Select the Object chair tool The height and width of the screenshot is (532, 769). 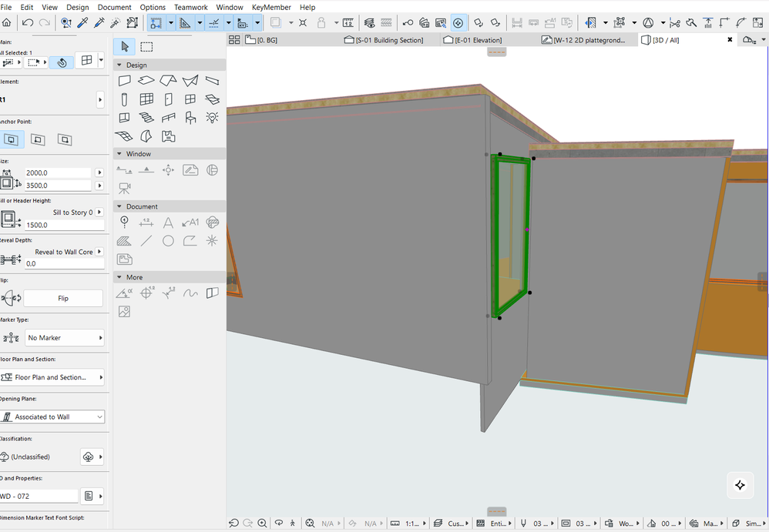pyautogui.click(x=190, y=118)
